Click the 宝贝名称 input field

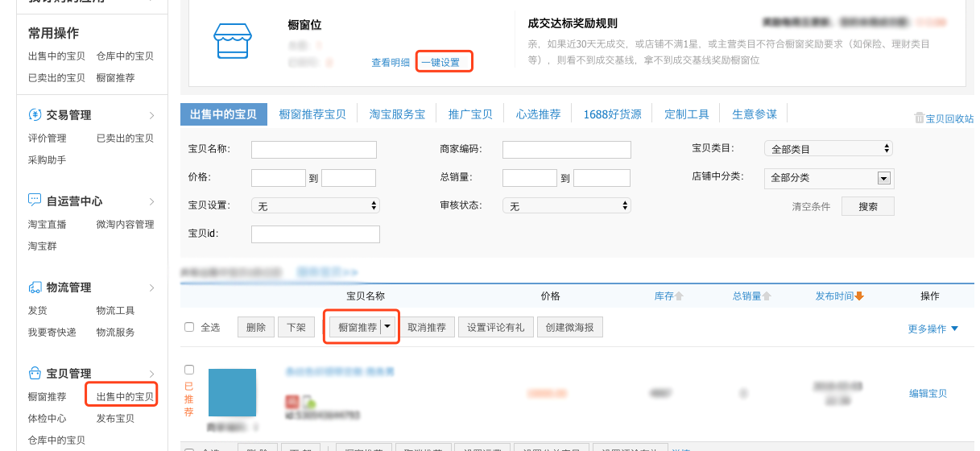pos(313,150)
